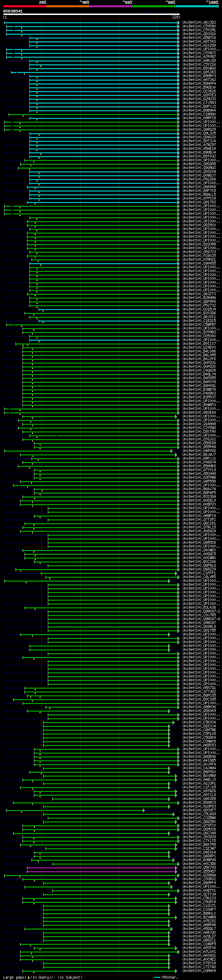Select hit label UniRef100_C7J5H3
Screen dimensions: 222x980
click(199, 103)
